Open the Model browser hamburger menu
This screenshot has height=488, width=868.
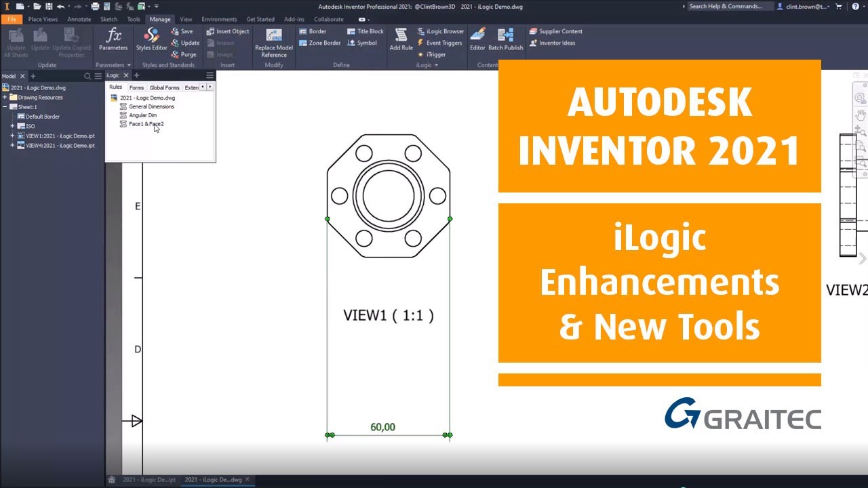[98, 76]
